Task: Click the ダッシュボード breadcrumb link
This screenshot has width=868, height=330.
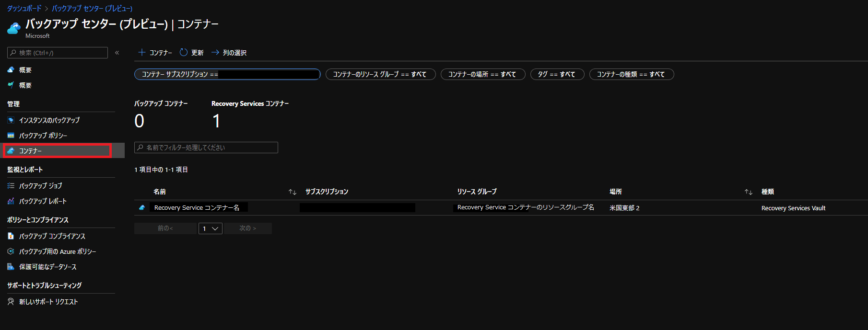Action: 24,9
